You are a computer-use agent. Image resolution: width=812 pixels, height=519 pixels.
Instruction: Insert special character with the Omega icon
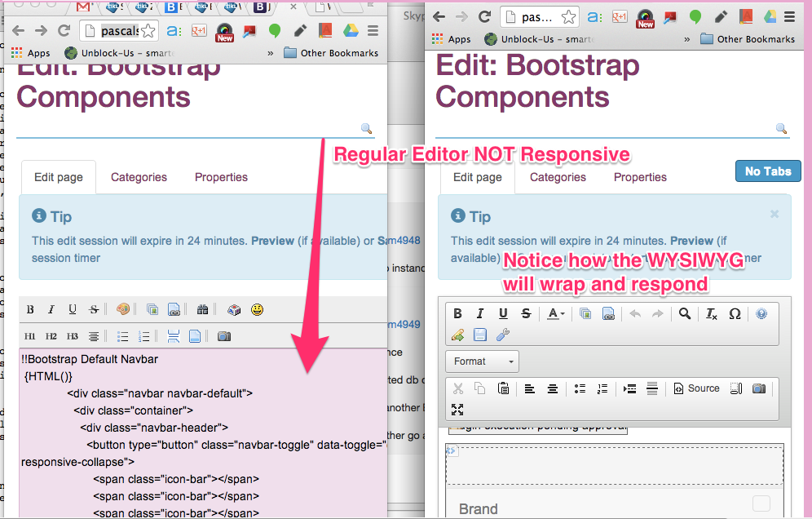[x=734, y=314]
